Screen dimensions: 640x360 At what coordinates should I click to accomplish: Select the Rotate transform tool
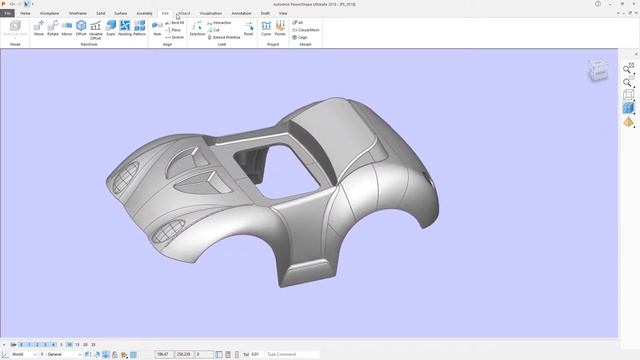pyautogui.click(x=53, y=28)
